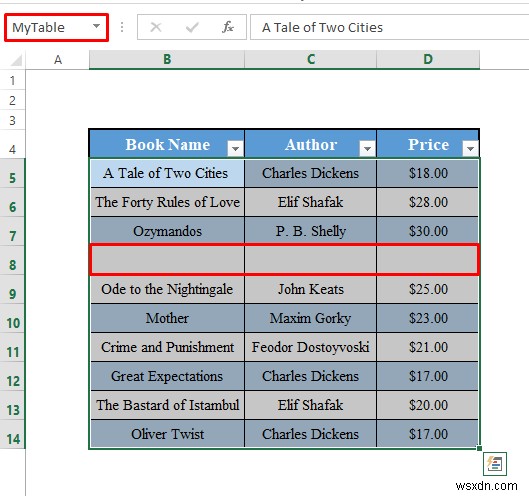This screenshot has width=529, height=496.
Task: Select the Great Expectations cell
Action: [x=167, y=376]
